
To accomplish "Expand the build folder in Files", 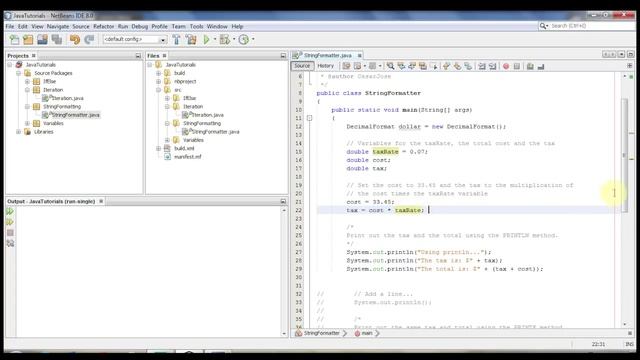I will tap(158, 73).
